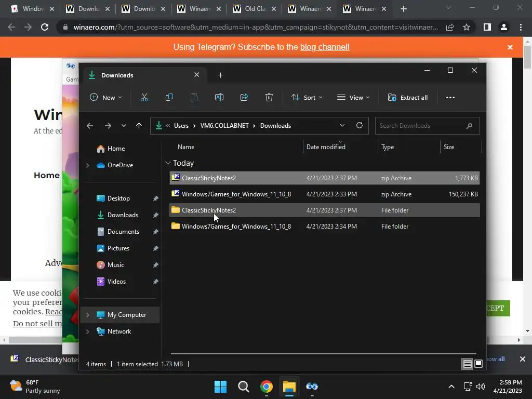Click the Rename icon in Explorer toolbar
Screen dimensions: 532x399
point(219,97)
